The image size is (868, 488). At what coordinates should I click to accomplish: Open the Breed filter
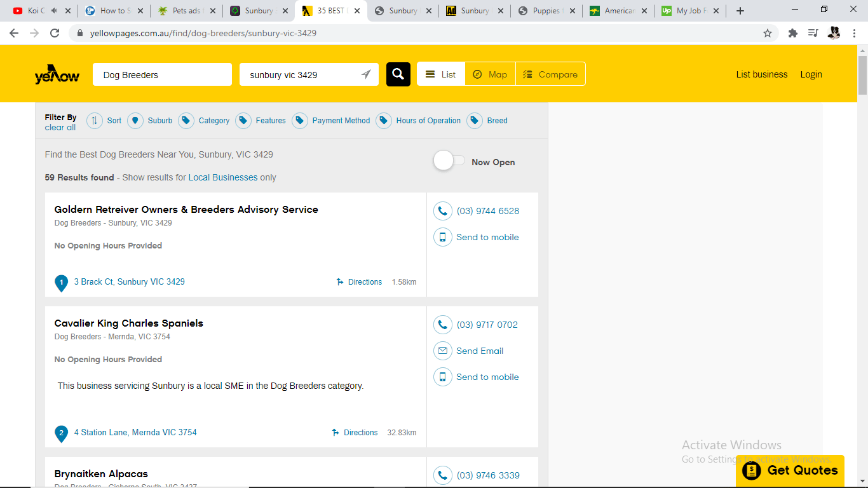click(x=487, y=121)
